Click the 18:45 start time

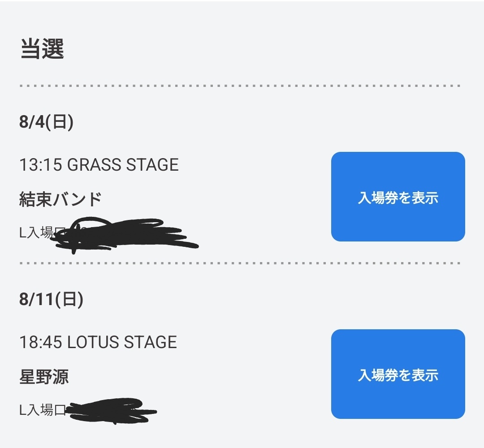click(40, 342)
